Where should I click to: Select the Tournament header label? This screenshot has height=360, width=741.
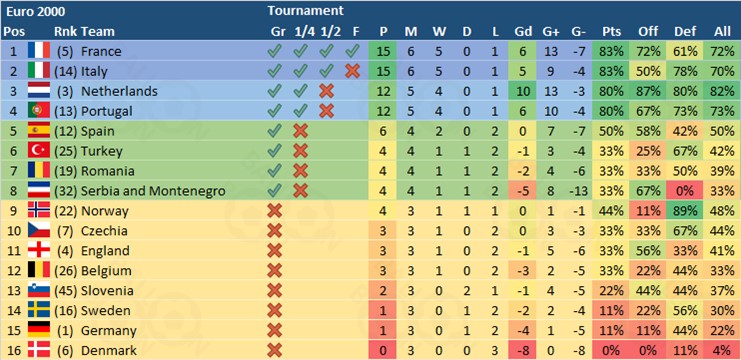coord(305,10)
